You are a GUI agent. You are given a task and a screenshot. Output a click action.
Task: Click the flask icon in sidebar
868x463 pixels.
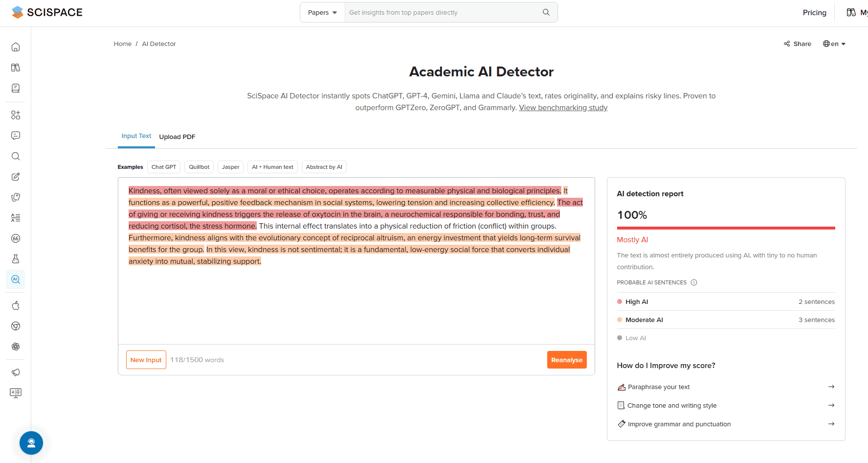(16, 259)
